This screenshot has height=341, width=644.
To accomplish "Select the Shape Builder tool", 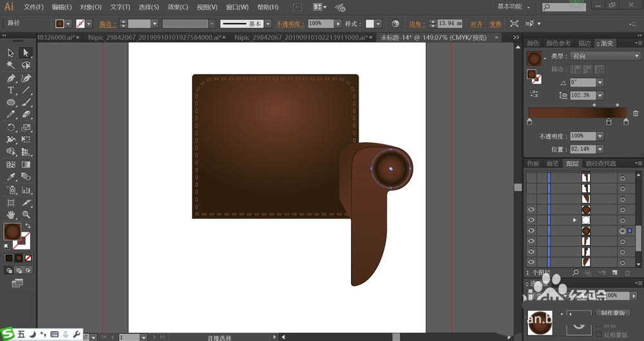I will (x=11, y=152).
